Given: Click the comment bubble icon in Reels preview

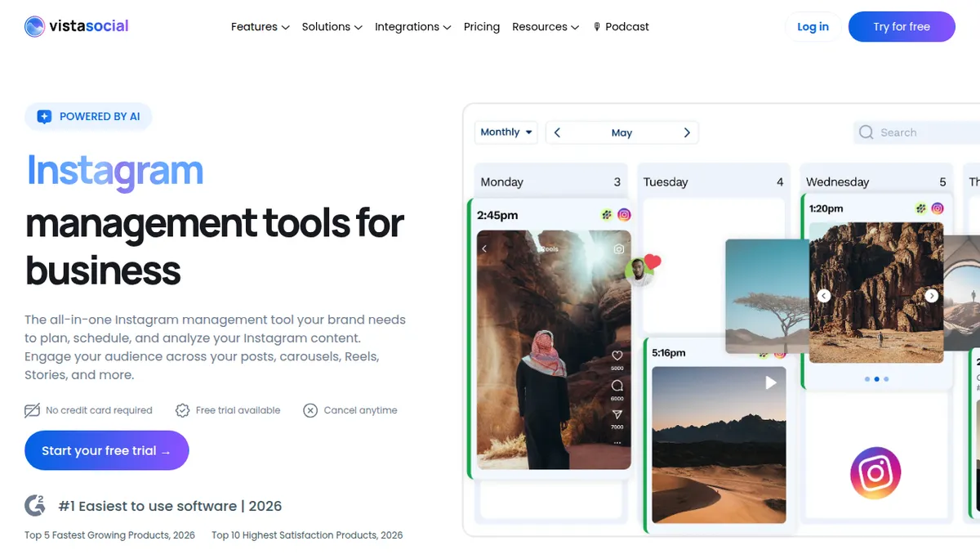Looking at the screenshot, I should [x=617, y=385].
